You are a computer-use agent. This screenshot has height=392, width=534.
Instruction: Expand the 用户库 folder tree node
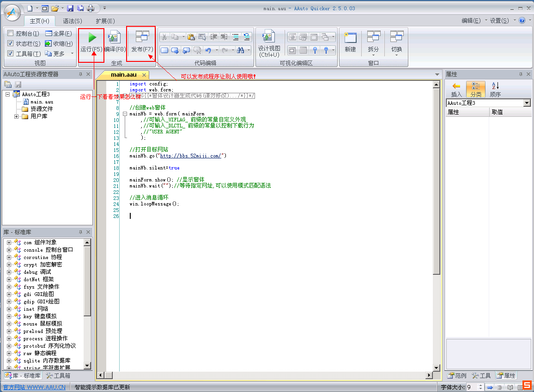(x=17, y=116)
